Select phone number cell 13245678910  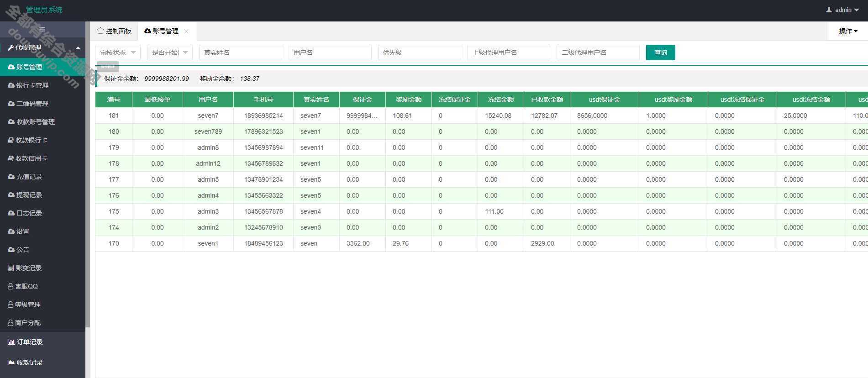click(263, 227)
